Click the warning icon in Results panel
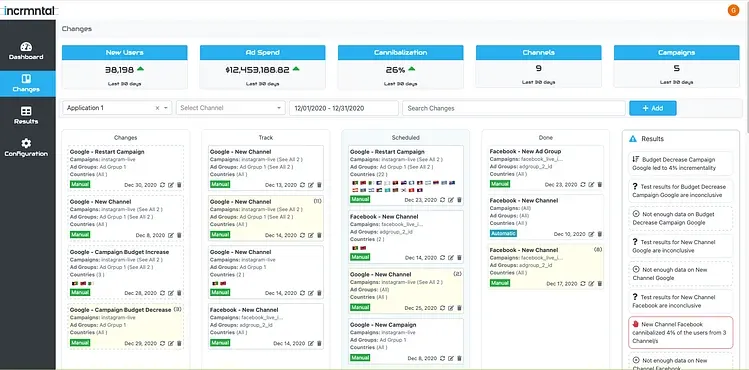 point(633,139)
